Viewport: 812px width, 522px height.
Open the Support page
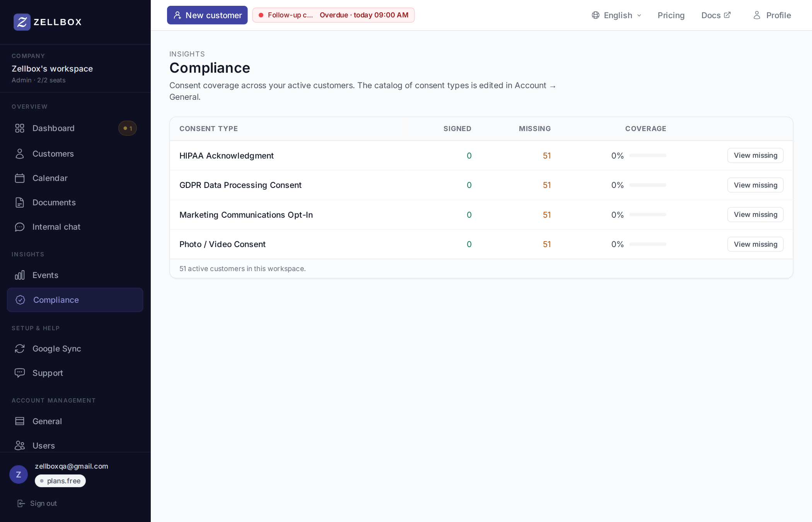[75, 373]
